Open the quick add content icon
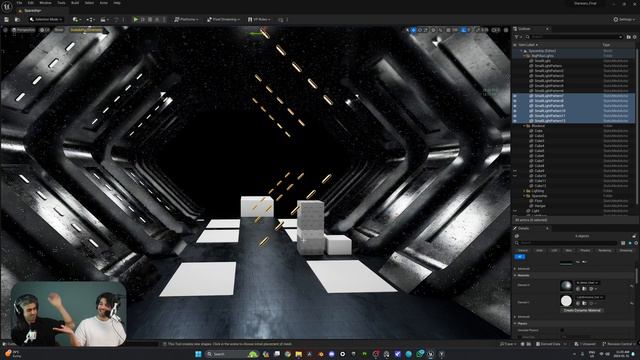 click(x=76, y=19)
